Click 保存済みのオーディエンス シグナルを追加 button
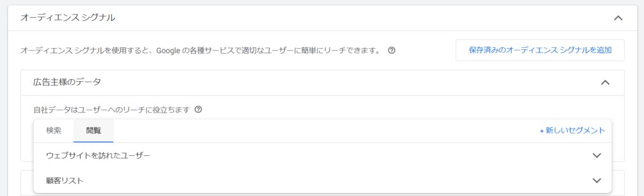This screenshot has height=196, width=644. click(x=540, y=50)
